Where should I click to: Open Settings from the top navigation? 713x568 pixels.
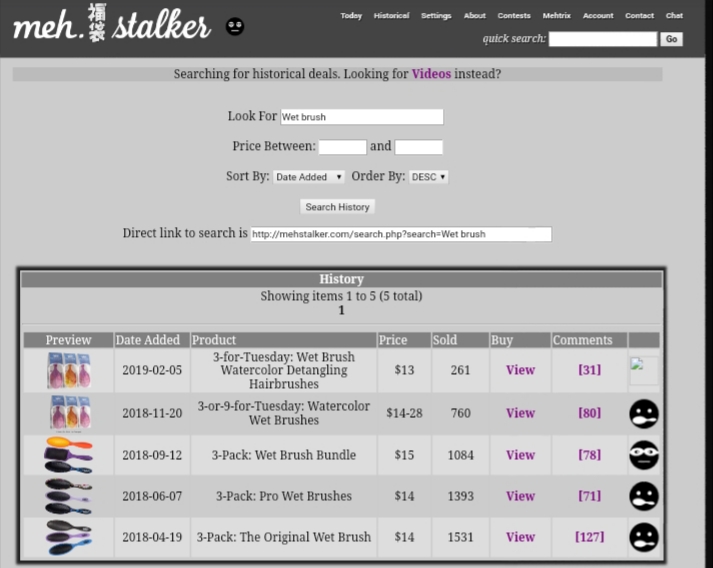tap(436, 16)
